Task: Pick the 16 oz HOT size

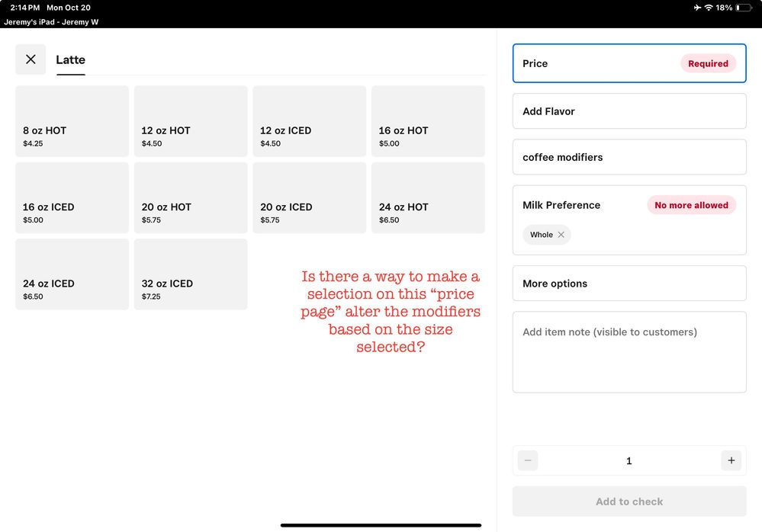Action: (428, 121)
